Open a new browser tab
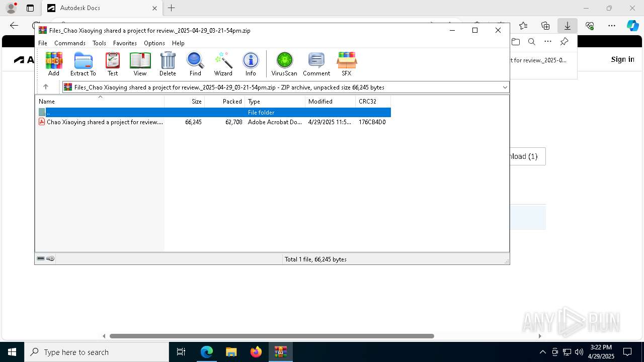This screenshot has width=644, height=362. point(172,8)
